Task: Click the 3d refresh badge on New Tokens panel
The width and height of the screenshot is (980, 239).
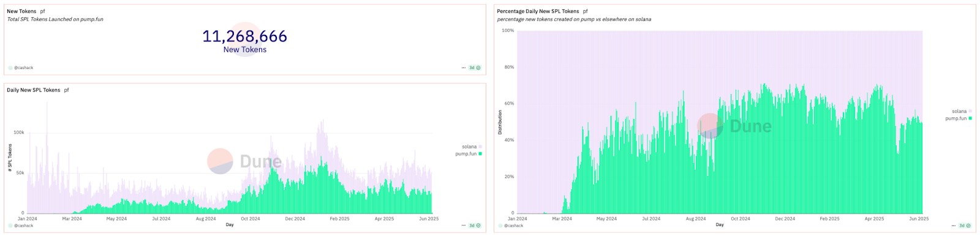Action: [x=475, y=68]
